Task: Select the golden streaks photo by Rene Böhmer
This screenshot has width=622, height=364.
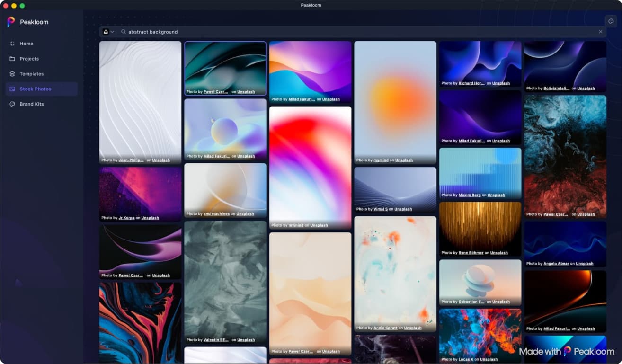Action: tap(480, 230)
